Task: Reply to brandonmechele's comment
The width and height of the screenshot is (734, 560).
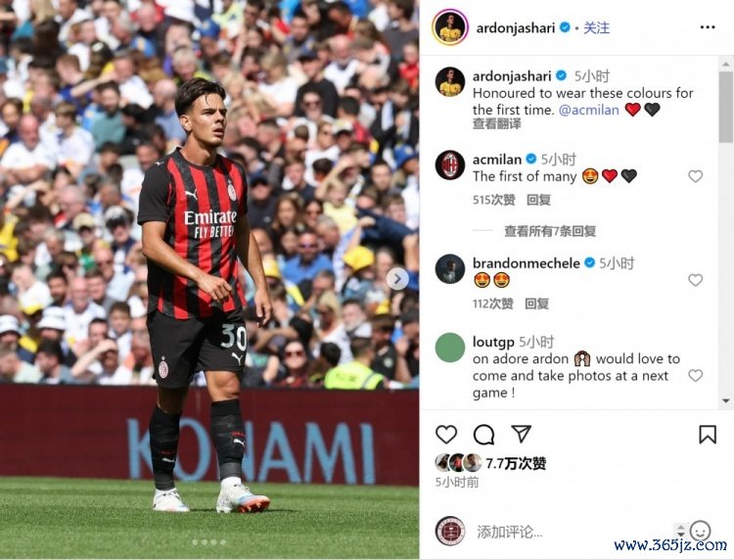Action: point(536,303)
